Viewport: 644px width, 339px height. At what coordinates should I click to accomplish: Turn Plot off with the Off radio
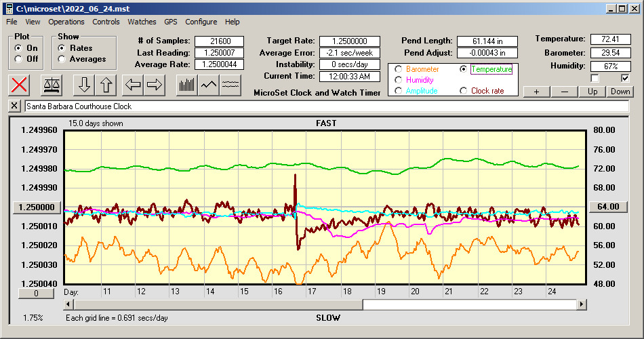[x=18, y=59]
